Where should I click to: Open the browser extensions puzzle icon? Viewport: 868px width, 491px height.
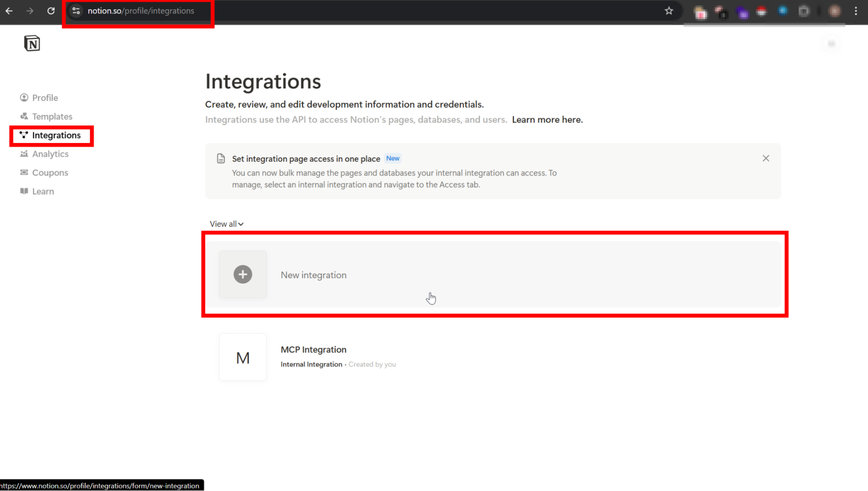(x=804, y=11)
